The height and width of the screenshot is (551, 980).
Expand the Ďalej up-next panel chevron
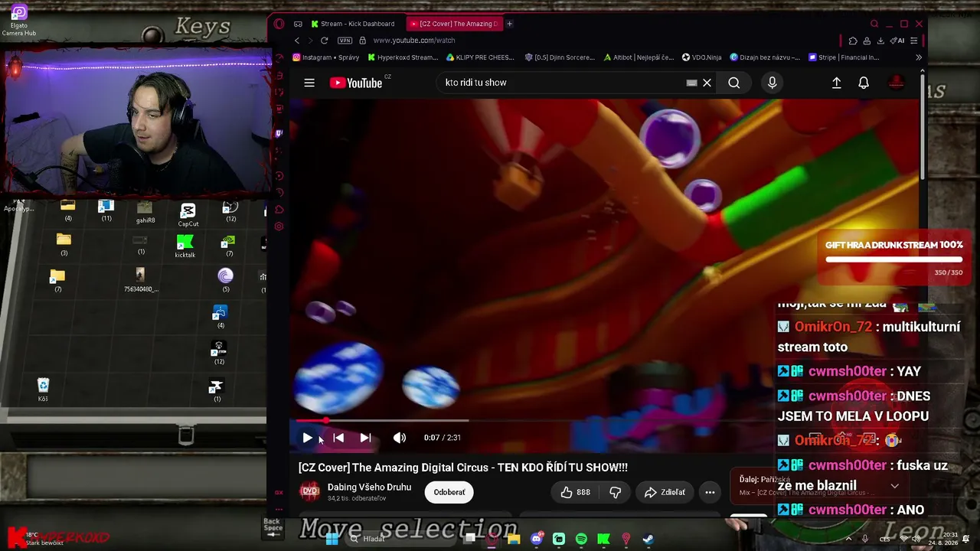click(894, 486)
